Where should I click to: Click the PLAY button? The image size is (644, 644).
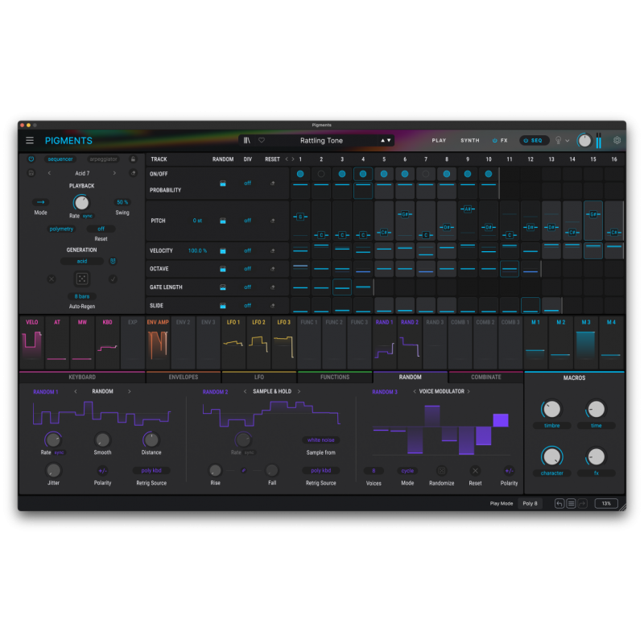pos(439,140)
